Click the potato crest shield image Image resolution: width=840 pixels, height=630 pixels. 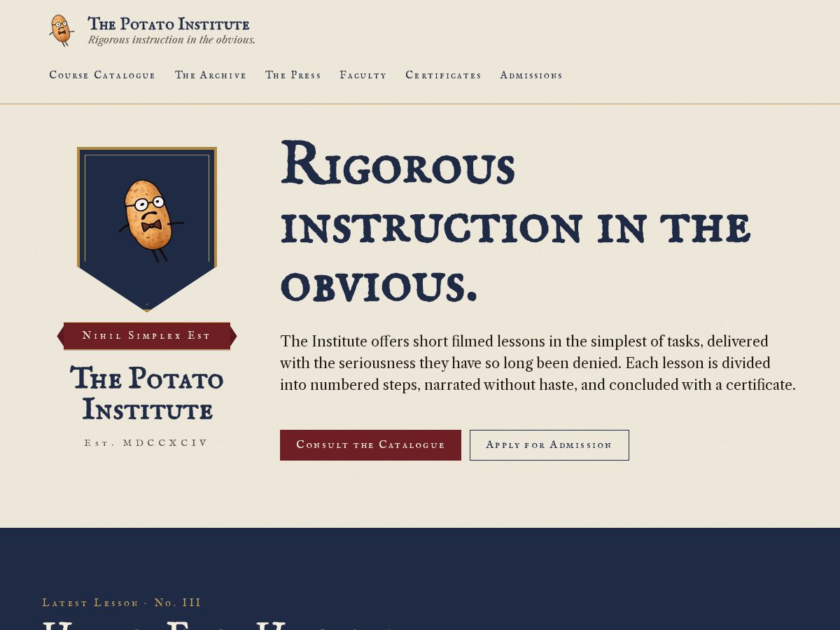(x=147, y=229)
